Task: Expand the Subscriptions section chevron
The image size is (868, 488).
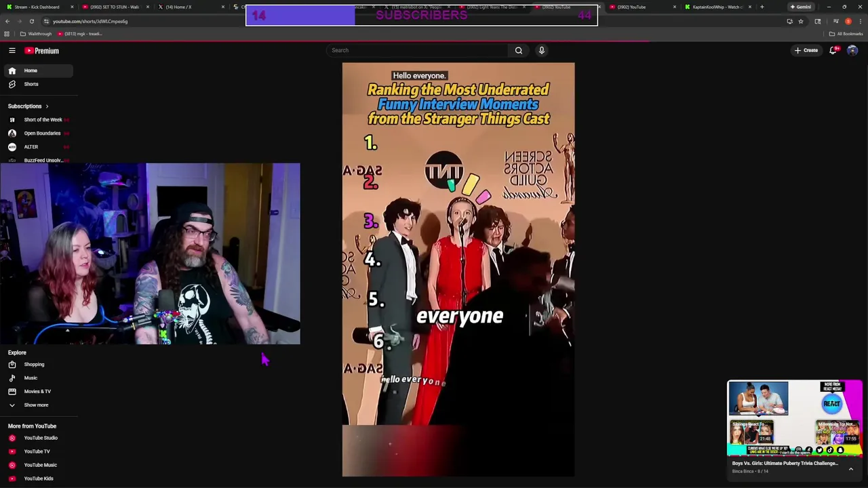Action: (47, 106)
